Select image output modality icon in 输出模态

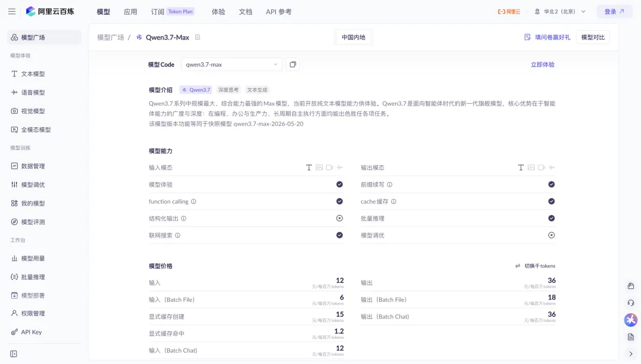[531, 168]
